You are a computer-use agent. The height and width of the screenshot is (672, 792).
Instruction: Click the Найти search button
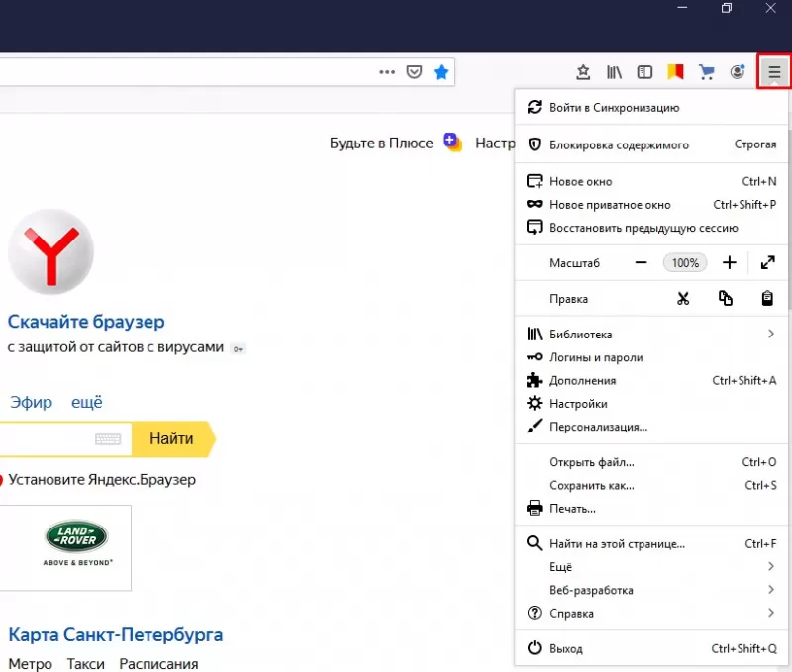(x=171, y=438)
